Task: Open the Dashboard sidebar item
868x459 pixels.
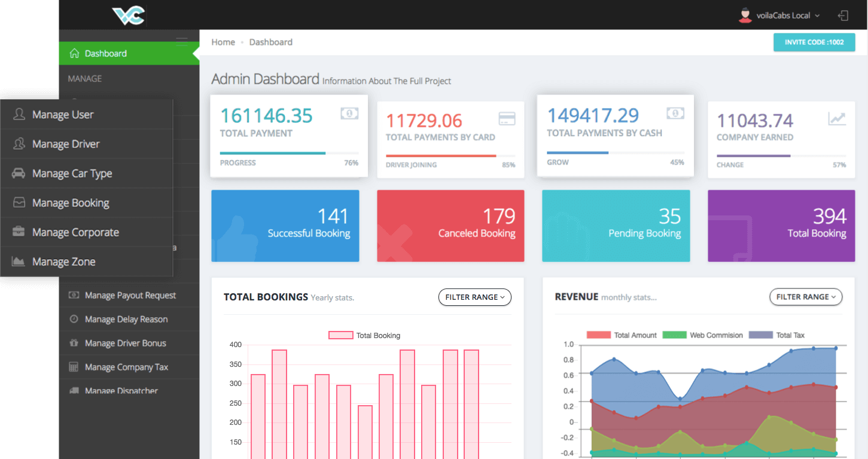Action: 105,53
